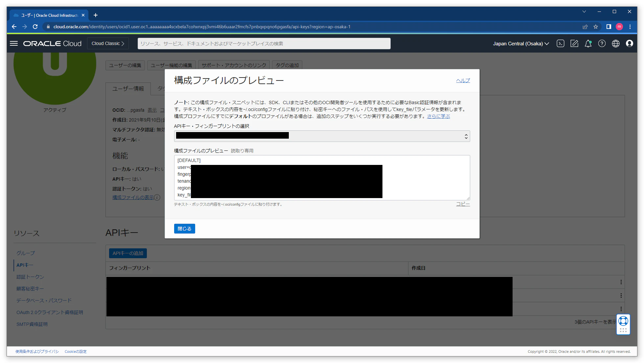
Task: Switch to ユーザー情報 tab
Action: (x=128, y=89)
